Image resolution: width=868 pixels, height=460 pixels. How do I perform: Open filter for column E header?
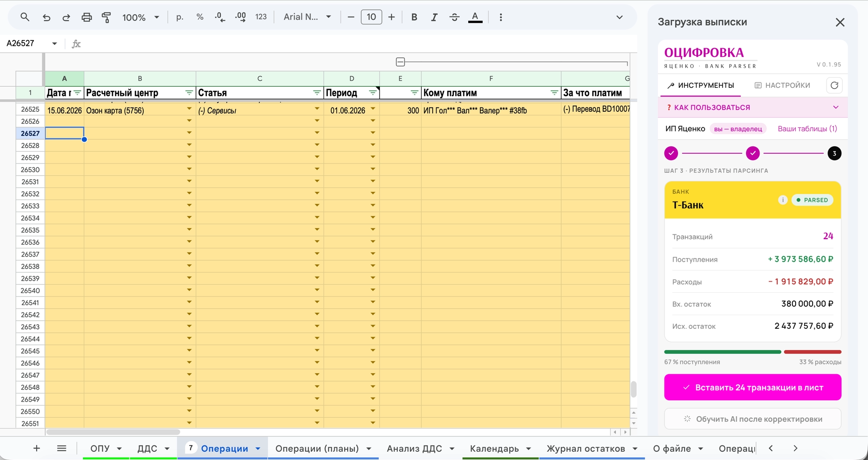[414, 93]
